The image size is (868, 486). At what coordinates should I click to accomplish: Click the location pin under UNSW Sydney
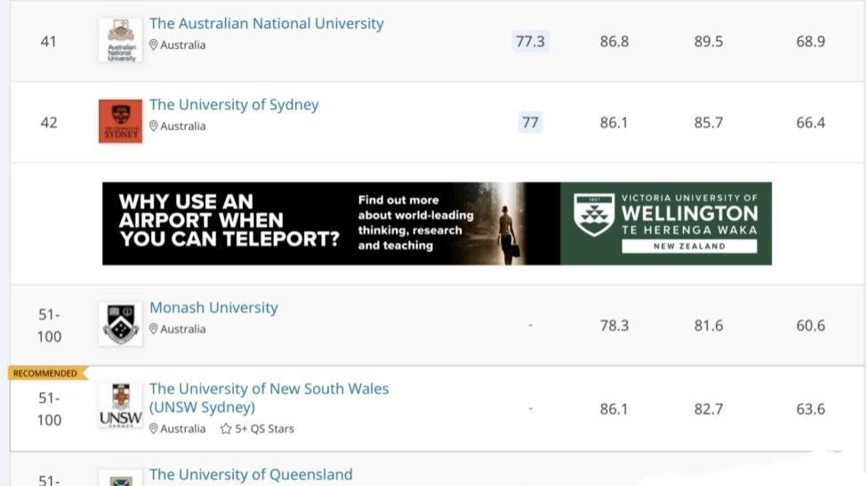coord(153,428)
